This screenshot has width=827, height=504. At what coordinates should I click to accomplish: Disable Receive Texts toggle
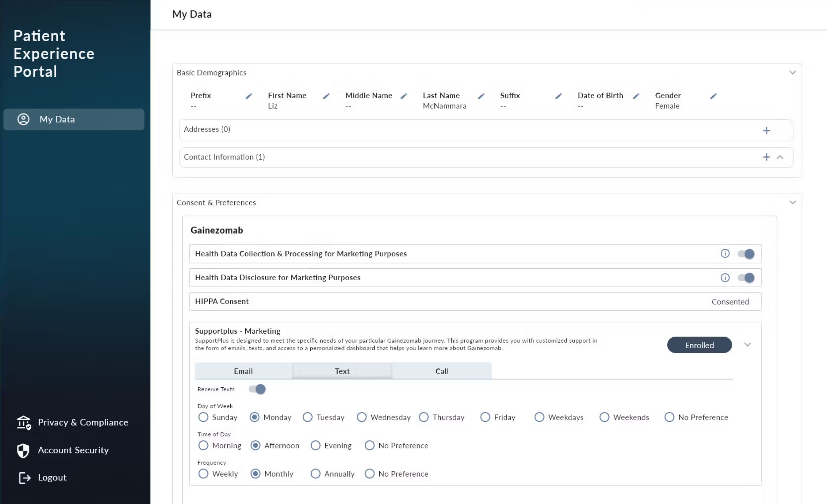tap(257, 389)
